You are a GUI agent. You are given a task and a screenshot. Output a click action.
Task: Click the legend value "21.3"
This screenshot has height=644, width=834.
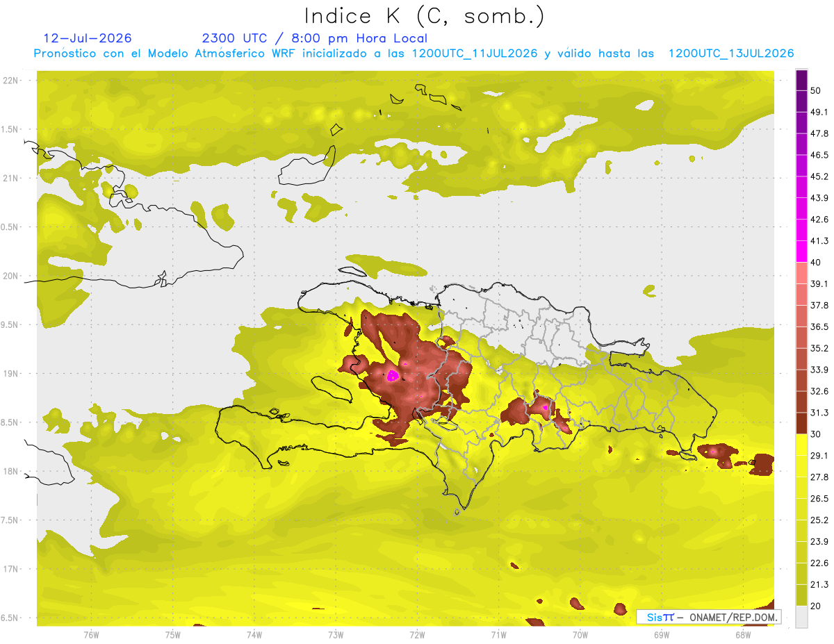(819, 584)
